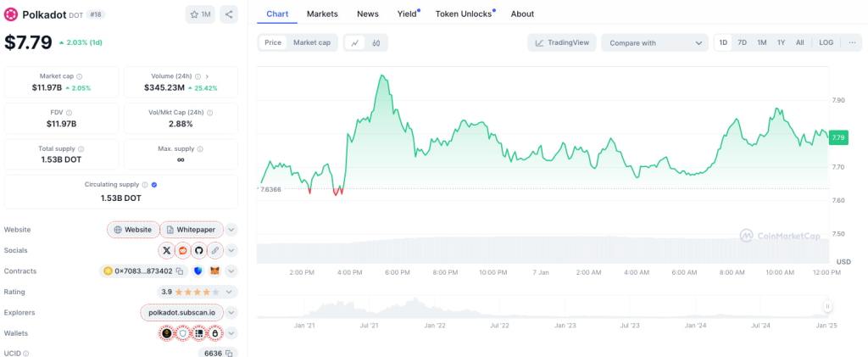Click the 7.79 current price tag on axis
Image resolution: width=868 pixels, height=357 pixels.
(838, 137)
